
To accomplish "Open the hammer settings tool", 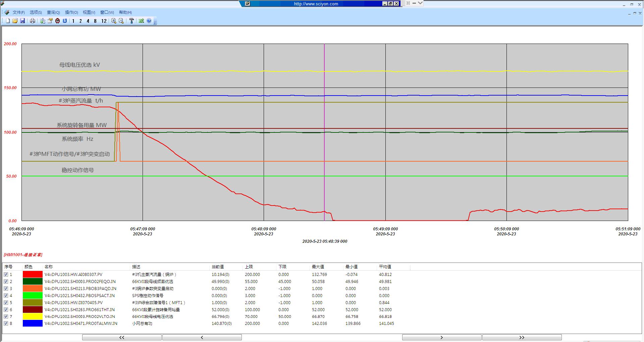I will pos(131,21).
